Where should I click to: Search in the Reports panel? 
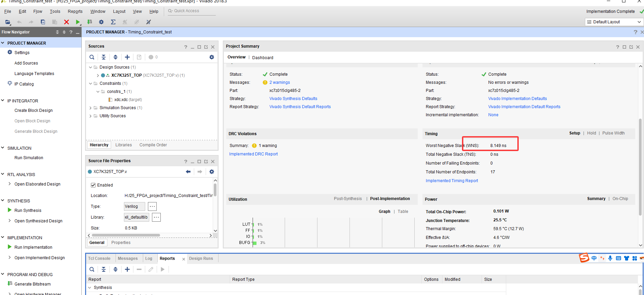click(x=92, y=269)
